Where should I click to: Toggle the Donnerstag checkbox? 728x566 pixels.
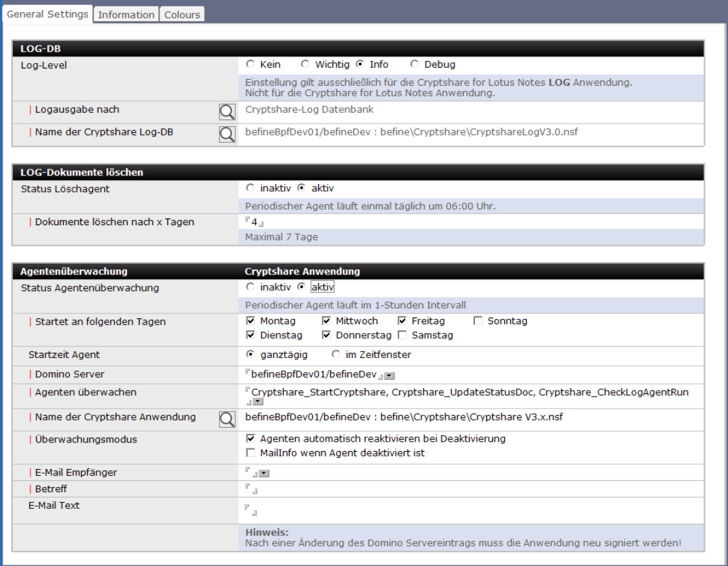point(326,335)
